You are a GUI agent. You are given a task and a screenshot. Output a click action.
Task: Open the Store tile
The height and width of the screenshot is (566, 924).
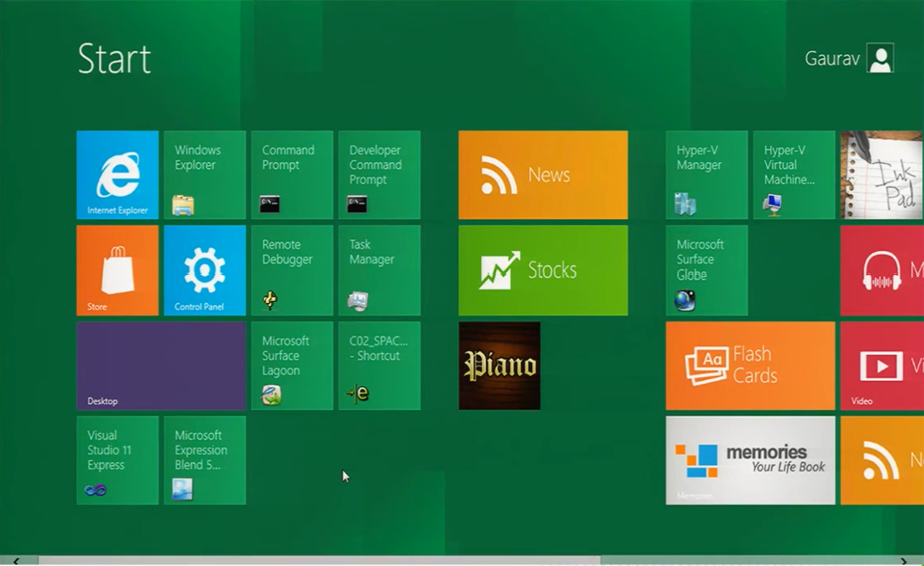coord(117,270)
